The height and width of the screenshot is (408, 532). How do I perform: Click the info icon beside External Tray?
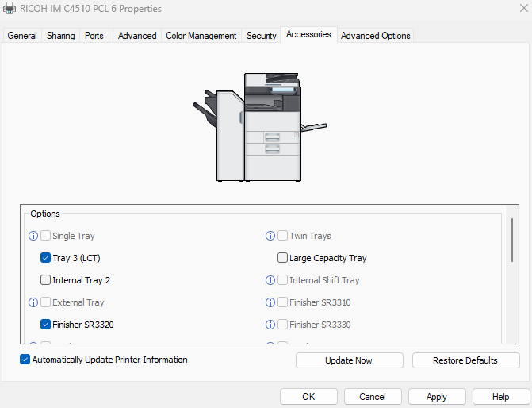coord(33,302)
